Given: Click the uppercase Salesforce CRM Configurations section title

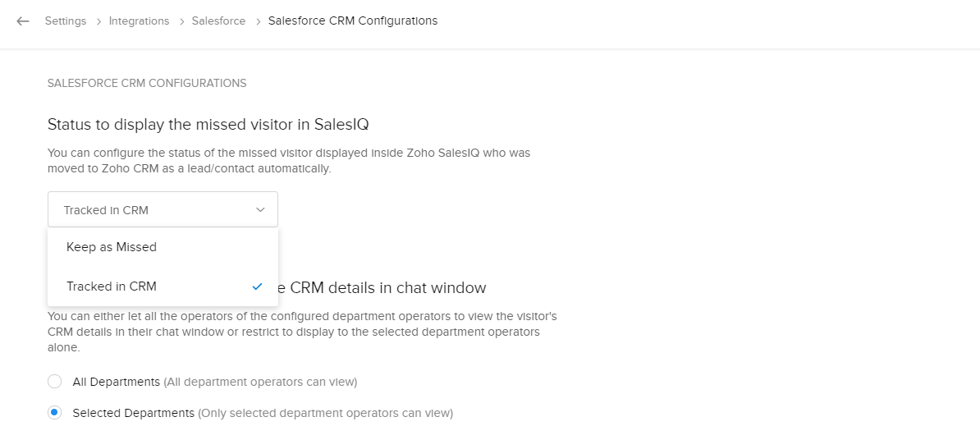Looking at the screenshot, I should [x=147, y=83].
